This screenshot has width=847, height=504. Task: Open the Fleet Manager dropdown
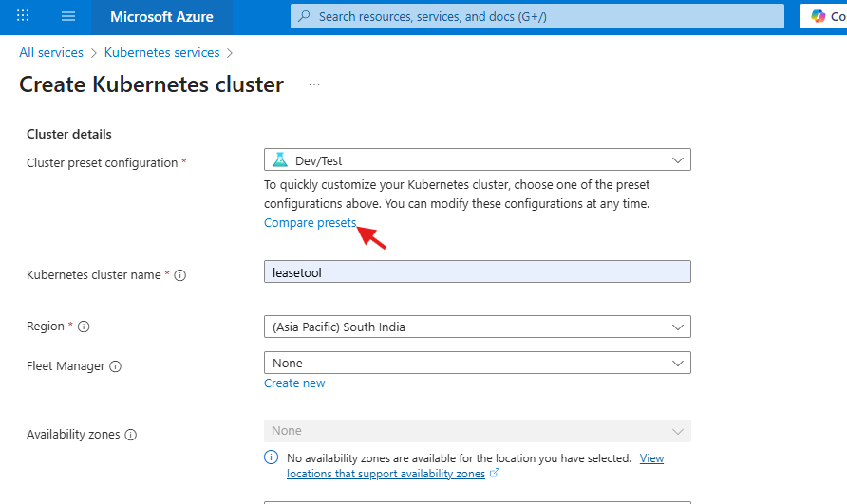pyautogui.click(x=477, y=363)
